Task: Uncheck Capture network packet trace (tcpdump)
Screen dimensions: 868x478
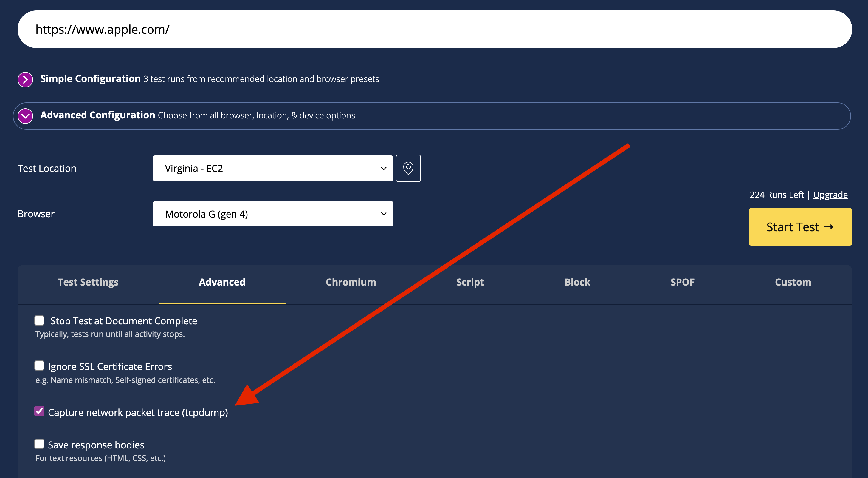Action: [x=39, y=411]
